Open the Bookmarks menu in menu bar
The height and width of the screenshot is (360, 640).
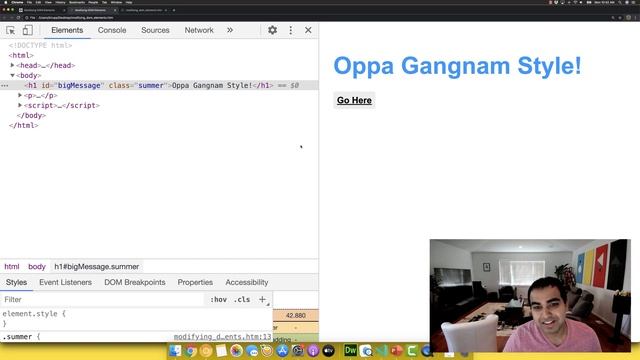coord(77,2)
